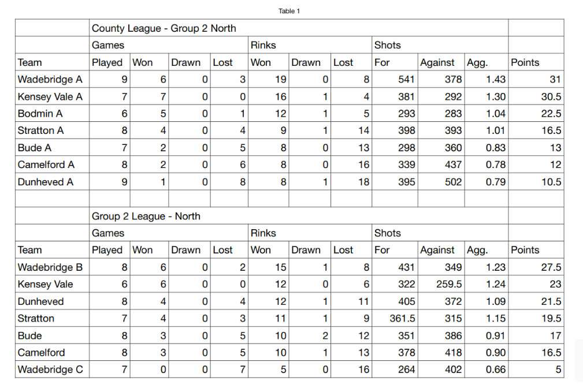The image size is (583, 392).
Task: Select Wadebridge C aggregate 0.66 cell
Action: (487, 369)
